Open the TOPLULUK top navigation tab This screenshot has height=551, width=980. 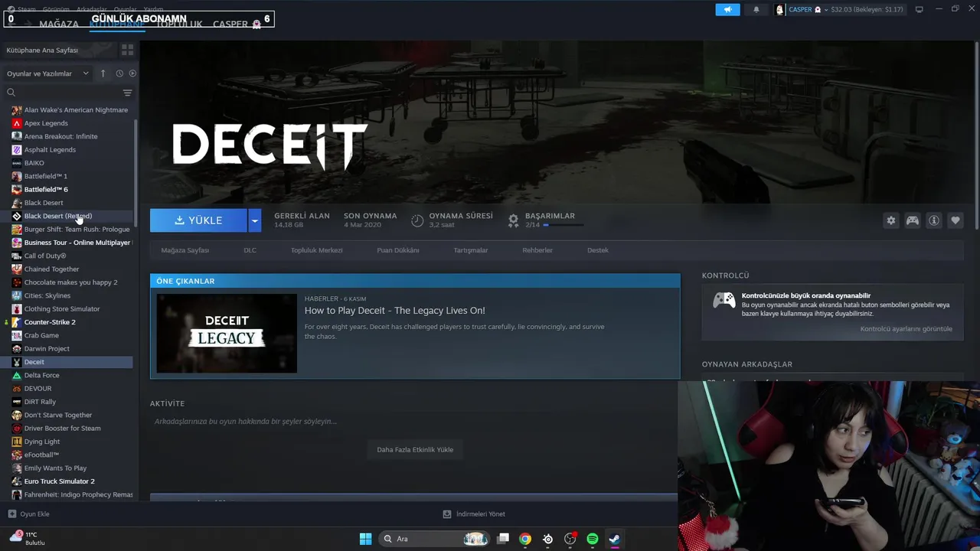pos(179,24)
